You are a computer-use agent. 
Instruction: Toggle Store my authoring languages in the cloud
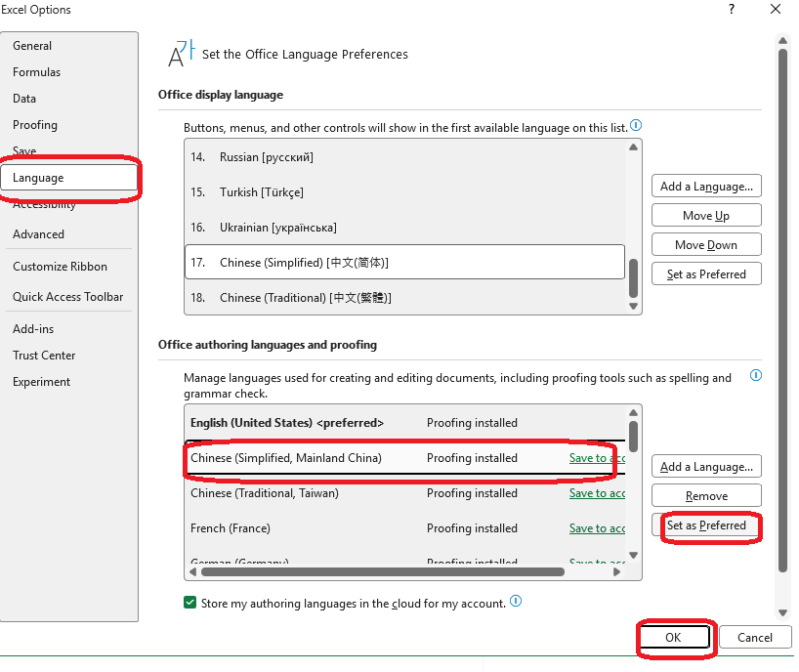(x=190, y=603)
